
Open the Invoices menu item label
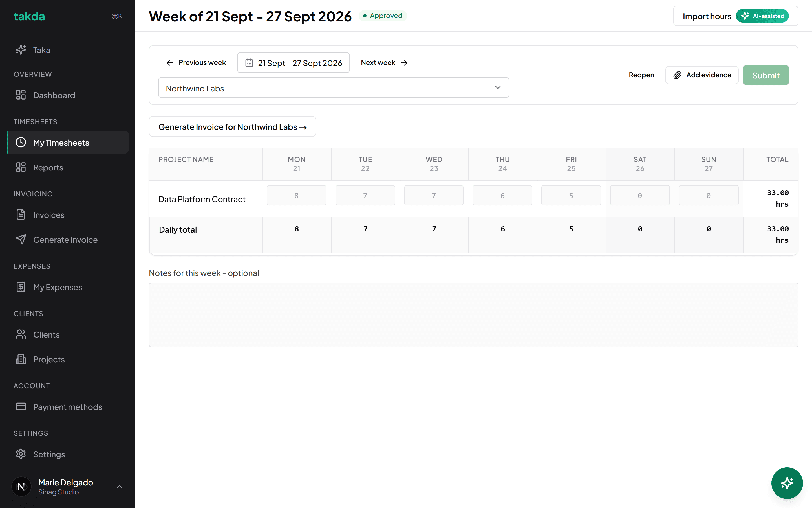(x=49, y=215)
